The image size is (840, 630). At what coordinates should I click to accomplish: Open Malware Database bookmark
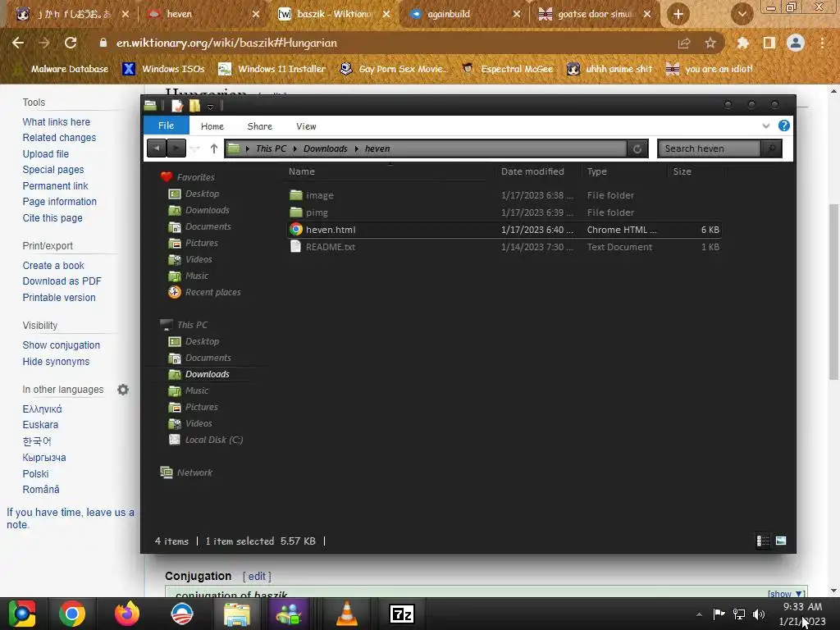(61, 69)
